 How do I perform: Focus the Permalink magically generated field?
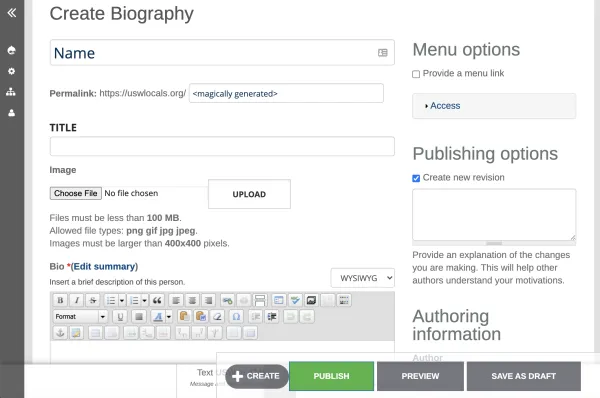pos(286,93)
